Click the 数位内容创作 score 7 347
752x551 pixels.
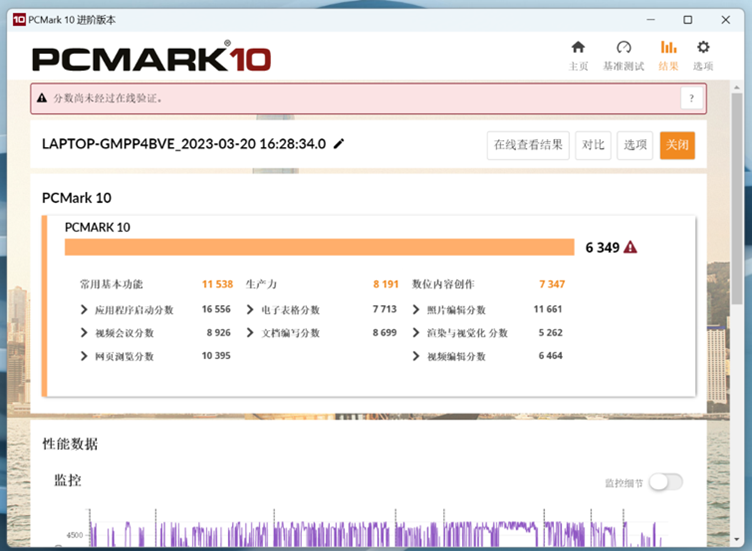tap(552, 284)
